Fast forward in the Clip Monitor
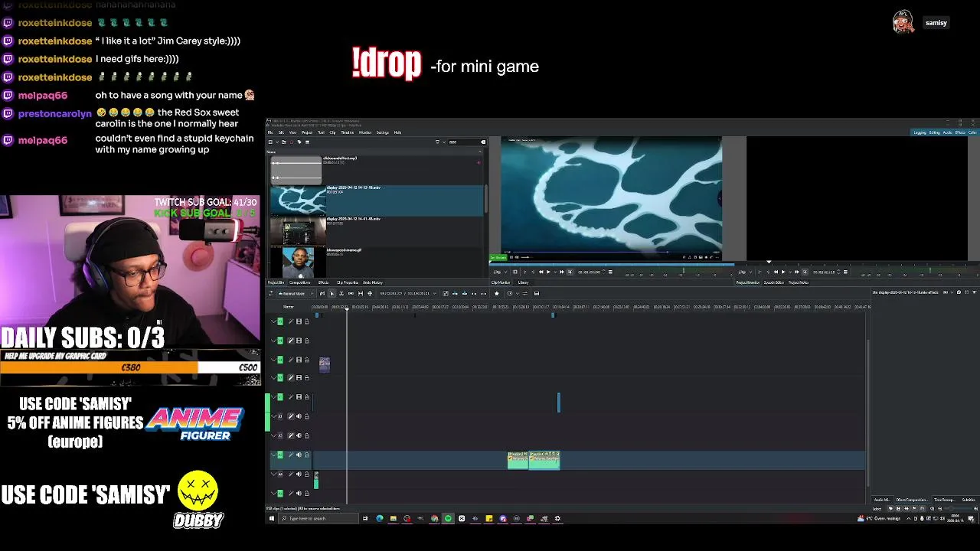The width and height of the screenshot is (980, 551). (562, 272)
